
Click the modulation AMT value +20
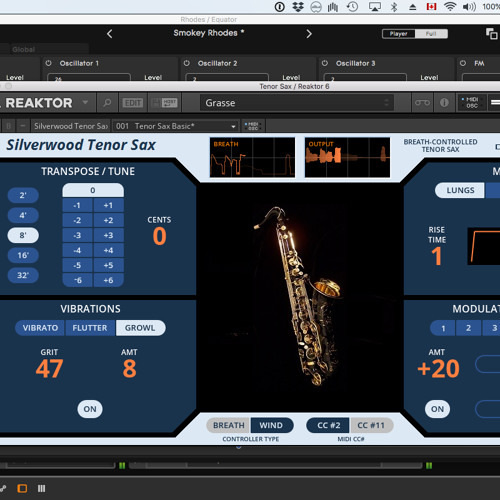pos(438,369)
